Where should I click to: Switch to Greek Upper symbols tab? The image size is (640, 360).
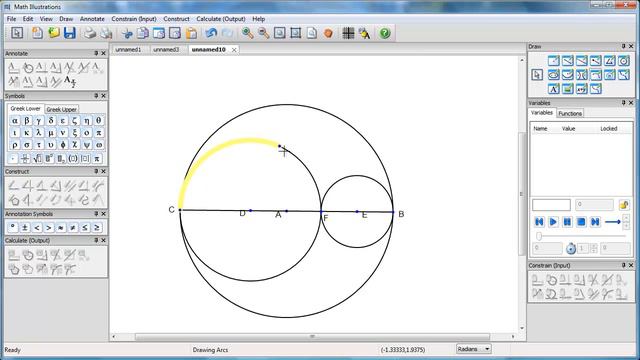[x=61, y=109]
